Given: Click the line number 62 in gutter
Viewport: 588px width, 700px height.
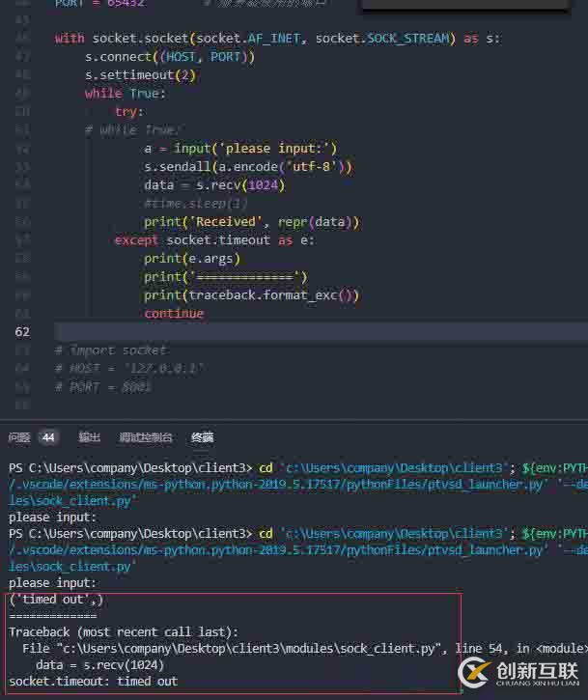Looking at the screenshot, I should click(22, 332).
